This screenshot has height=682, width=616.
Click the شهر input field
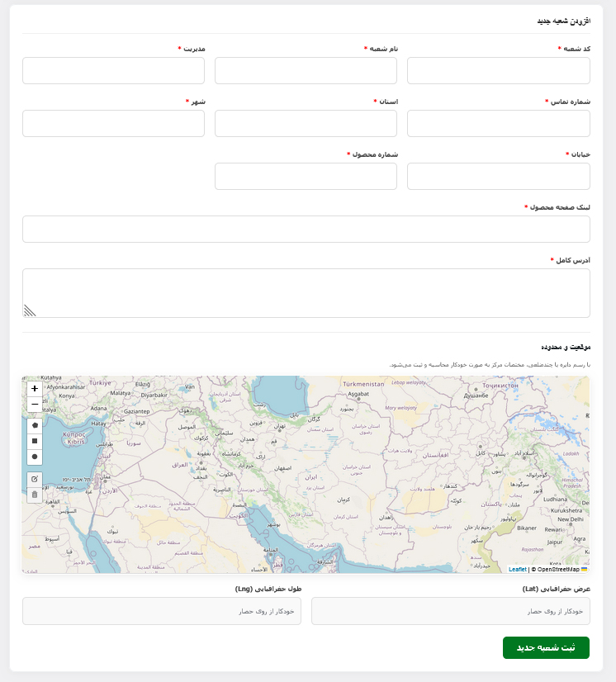[x=112, y=123]
